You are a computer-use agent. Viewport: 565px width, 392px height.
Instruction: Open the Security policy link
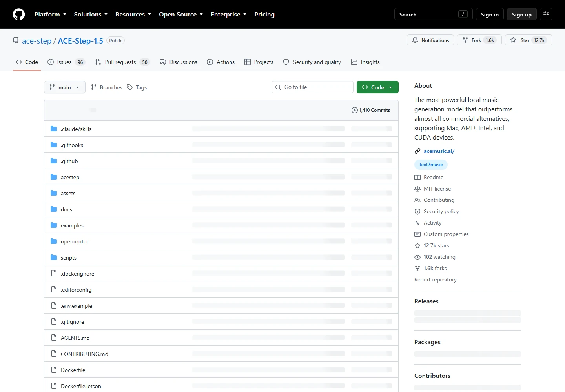[437, 211]
